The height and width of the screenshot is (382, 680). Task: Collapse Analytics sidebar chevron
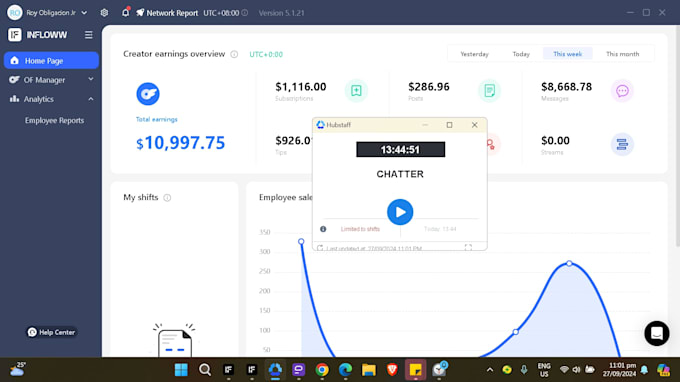(91, 99)
